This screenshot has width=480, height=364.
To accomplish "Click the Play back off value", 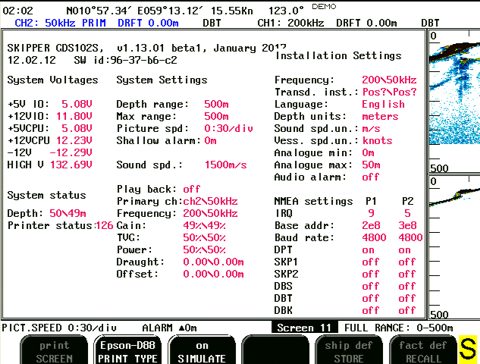I will pos(192,189).
